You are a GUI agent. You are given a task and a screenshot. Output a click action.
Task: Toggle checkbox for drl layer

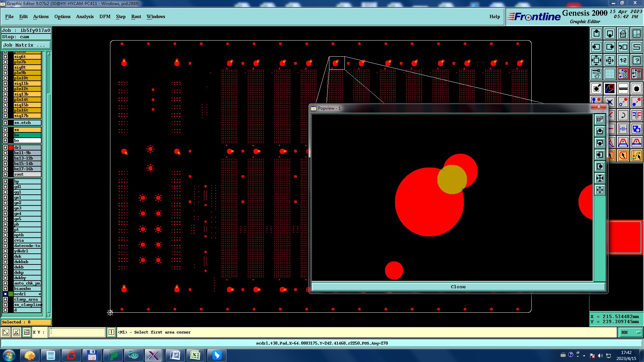click(5, 147)
